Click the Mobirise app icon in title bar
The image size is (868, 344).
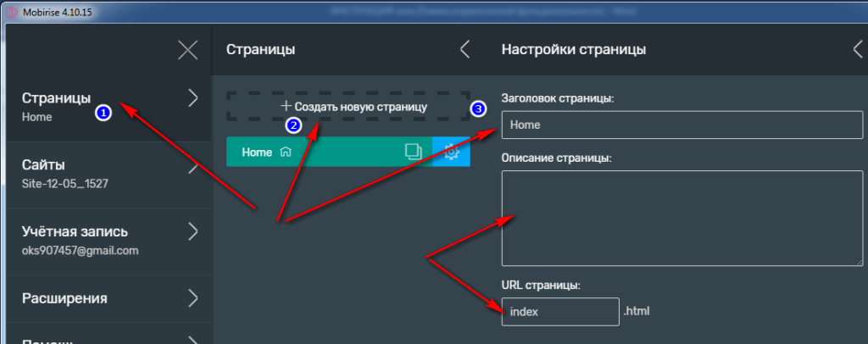pyautogui.click(x=13, y=12)
